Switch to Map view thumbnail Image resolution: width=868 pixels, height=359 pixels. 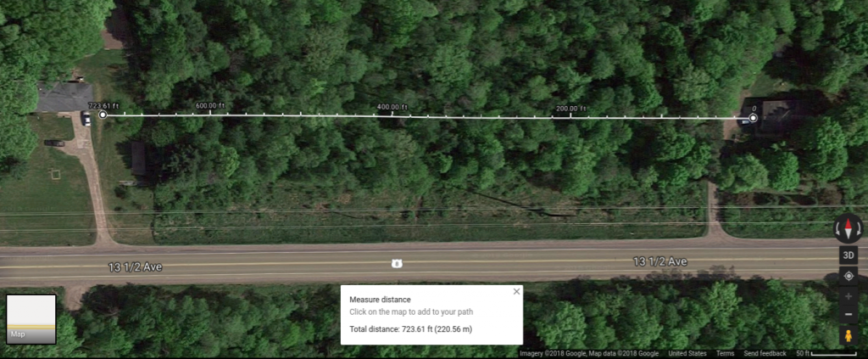tap(31, 319)
